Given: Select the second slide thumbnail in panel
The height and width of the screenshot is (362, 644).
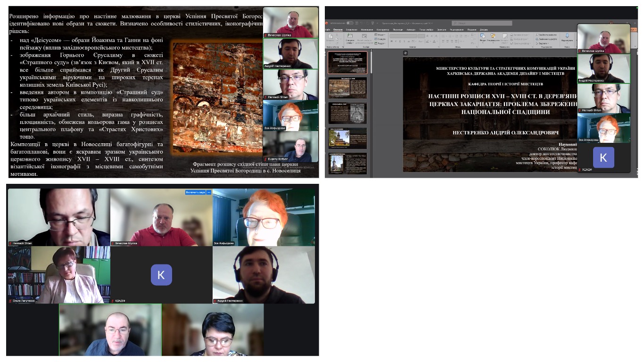Looking at the screenshot, I should (347, 88).
